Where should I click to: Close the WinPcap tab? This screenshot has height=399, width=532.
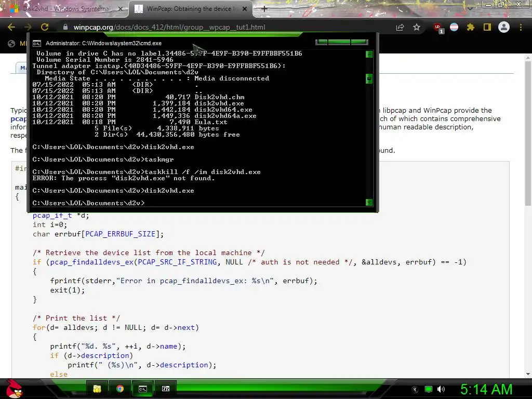tap(245, 9)
